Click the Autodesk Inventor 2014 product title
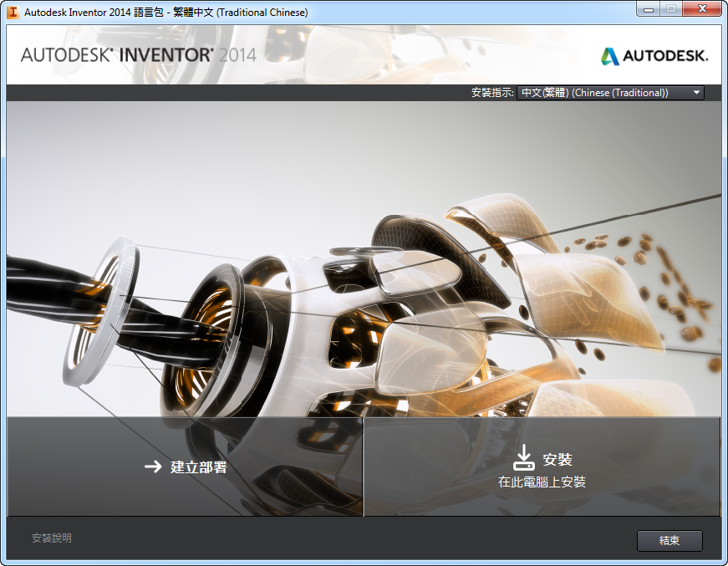Image resolution: width=728 pixels, height=566 pixels. (x=139, y=55)
